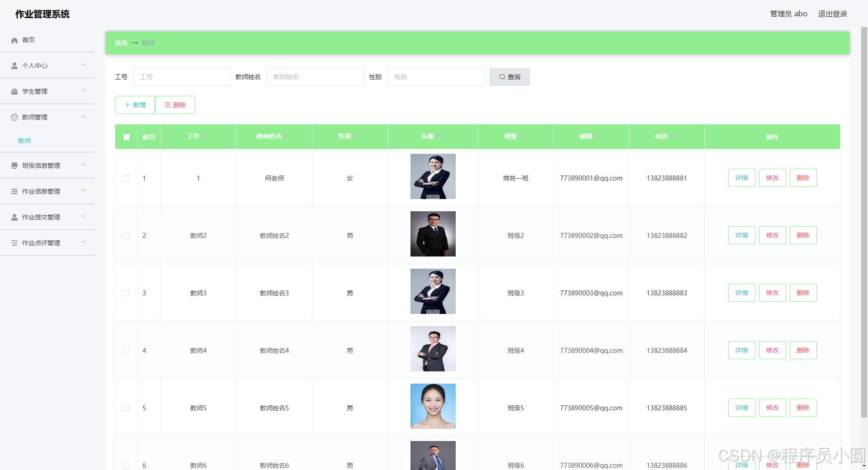Toggle the select-all checkbox in table header
This screenshot has height=470, width=868.
[x=127, y=137]
